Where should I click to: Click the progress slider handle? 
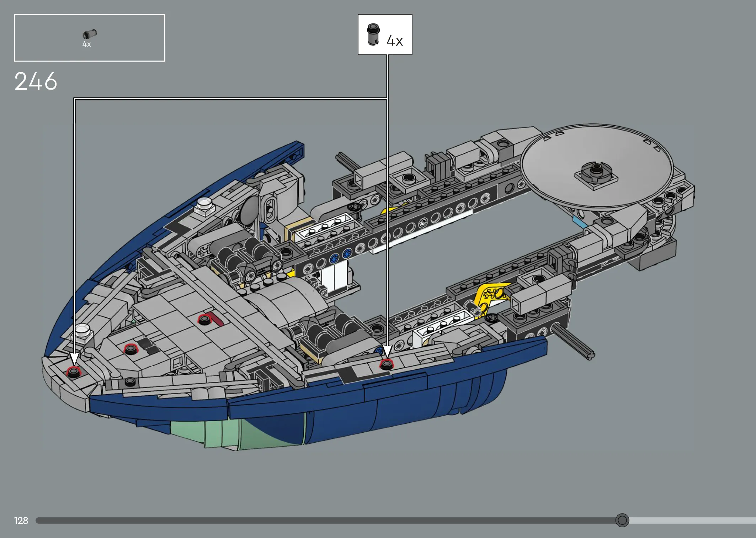(x=622, y=520)
